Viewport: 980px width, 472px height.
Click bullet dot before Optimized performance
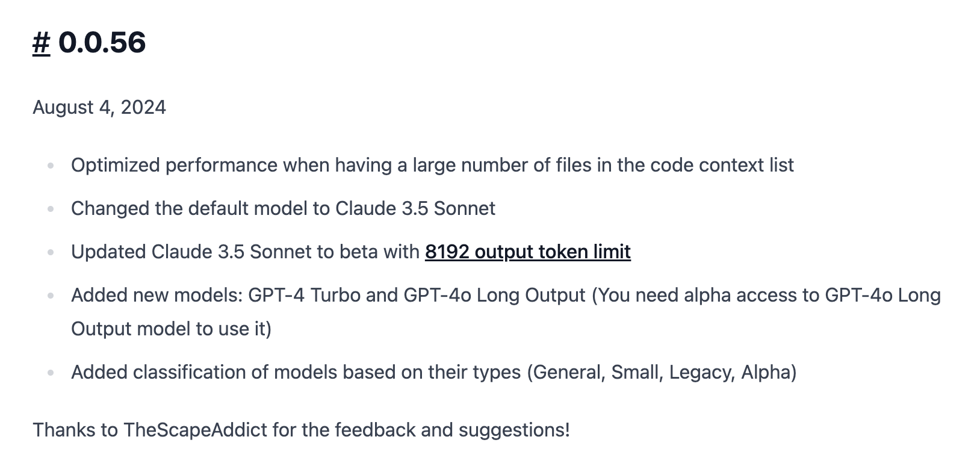51,166
